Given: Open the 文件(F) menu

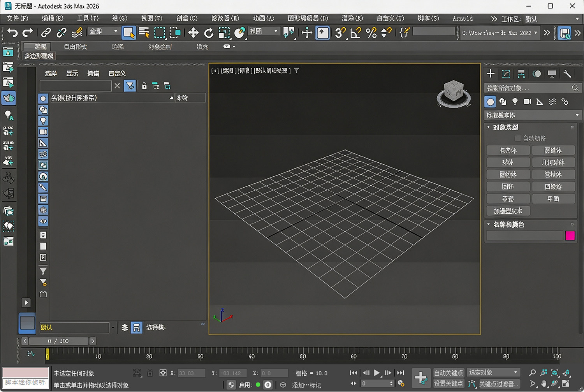Looking at the screenshot, I should (x=18, y=18).
